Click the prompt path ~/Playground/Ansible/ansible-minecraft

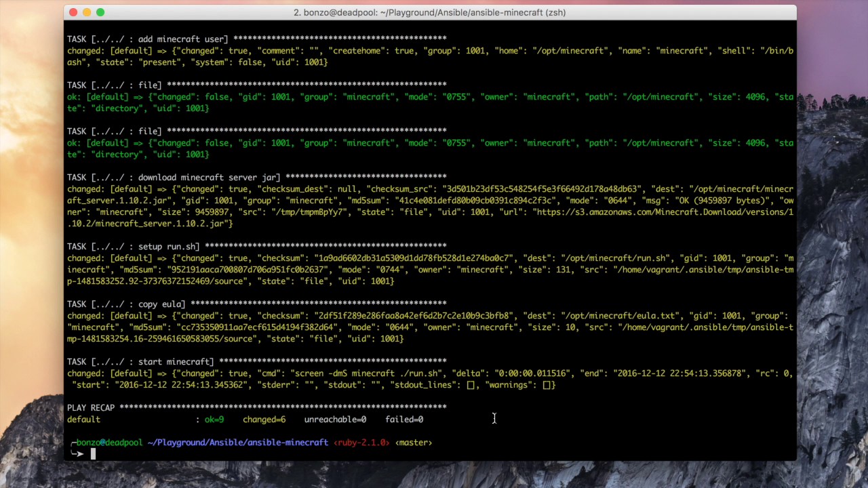(238, 443)
